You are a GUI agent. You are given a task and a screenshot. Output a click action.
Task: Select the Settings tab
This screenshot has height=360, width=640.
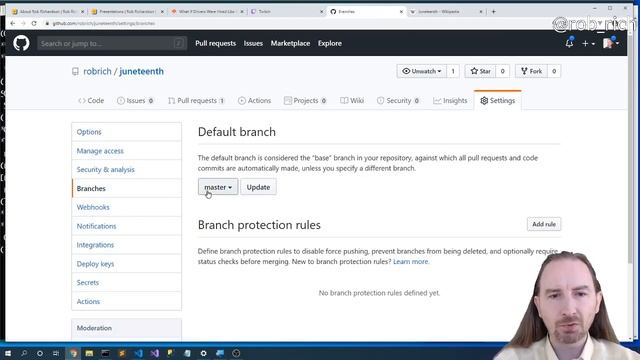(498, 100)
